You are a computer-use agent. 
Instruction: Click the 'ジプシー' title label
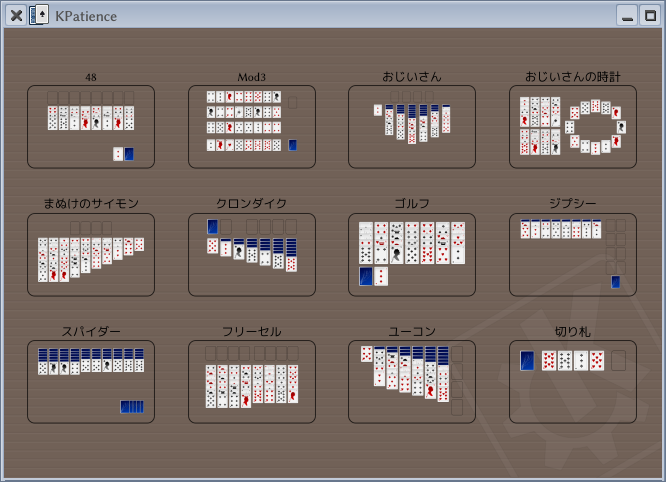coord(573,203)
